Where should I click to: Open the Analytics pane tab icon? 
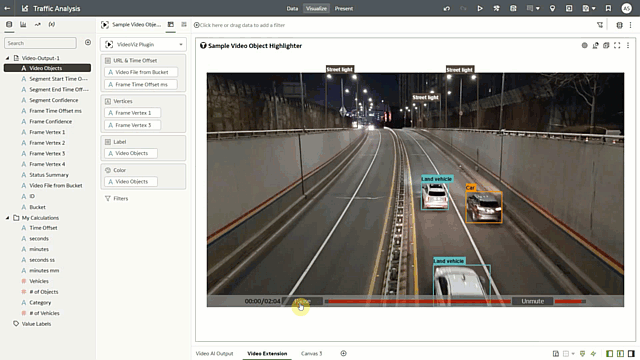38,24
